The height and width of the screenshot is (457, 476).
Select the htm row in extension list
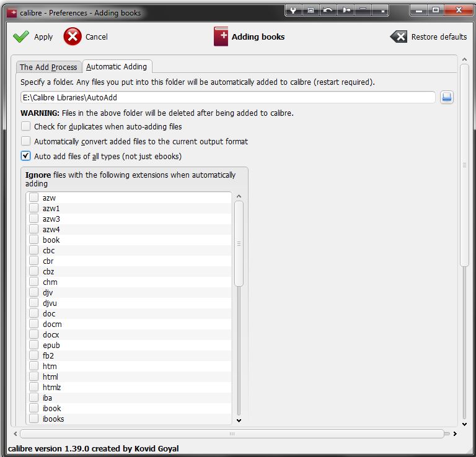click(x=129, y=366)
